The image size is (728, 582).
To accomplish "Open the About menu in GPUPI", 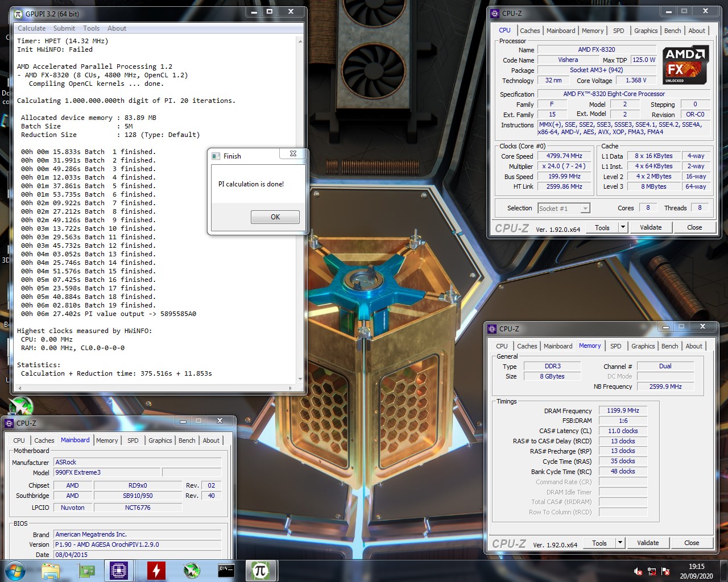I will coord(117,28).
